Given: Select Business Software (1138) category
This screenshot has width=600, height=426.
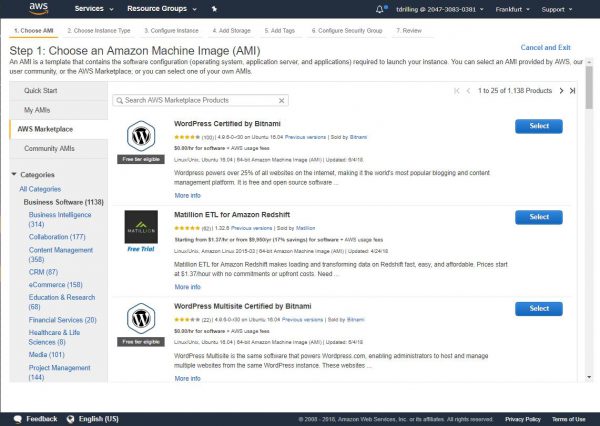Looking at the screenshot, I should pyautogui.click(x=64, y=202).
